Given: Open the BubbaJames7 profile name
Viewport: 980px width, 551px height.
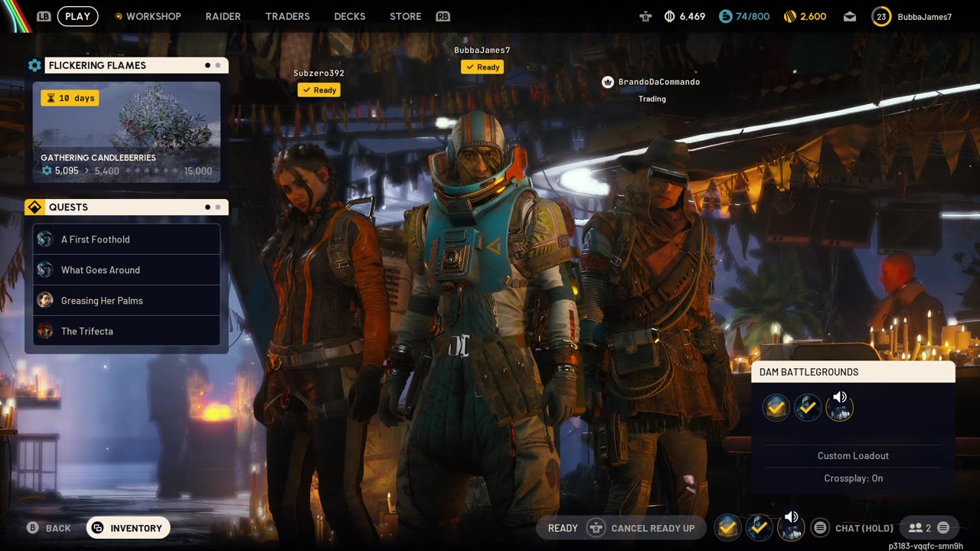Looking at the screenshot, I should [924, 16].
